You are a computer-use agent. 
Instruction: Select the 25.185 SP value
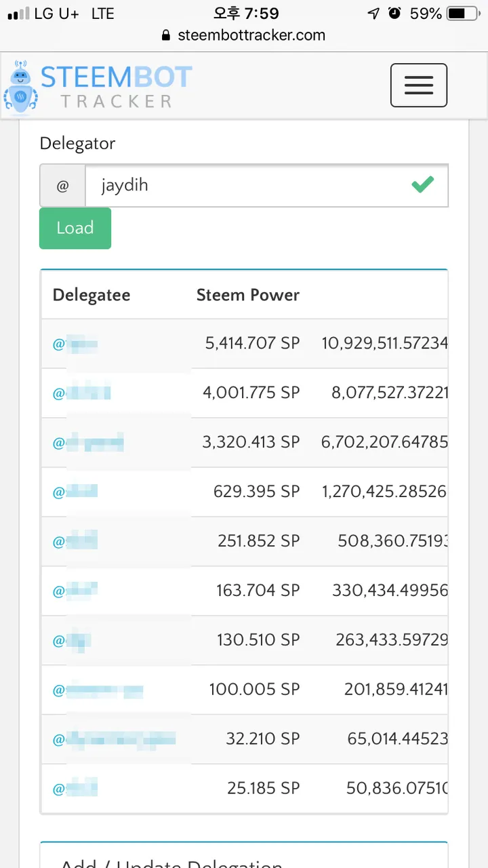click(x=263, y=788)
